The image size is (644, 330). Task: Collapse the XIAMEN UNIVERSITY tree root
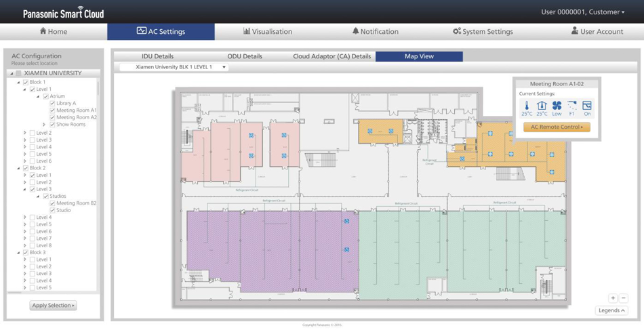click(12, 73)
